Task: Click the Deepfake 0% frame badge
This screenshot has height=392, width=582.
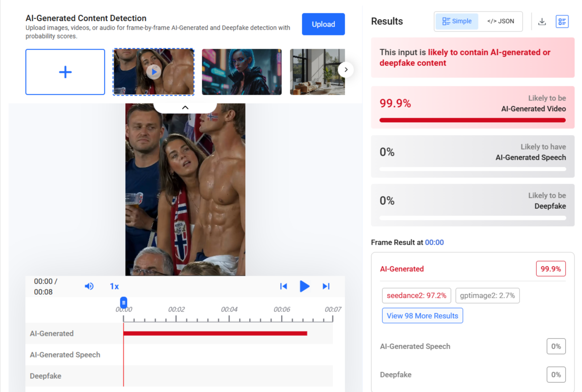Action: point(556,375)
